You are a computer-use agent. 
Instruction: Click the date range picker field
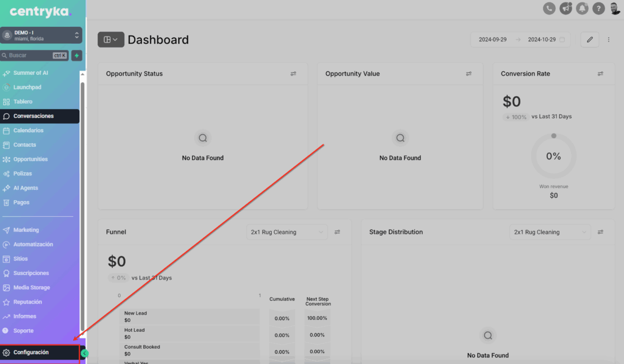click(521, 40)
